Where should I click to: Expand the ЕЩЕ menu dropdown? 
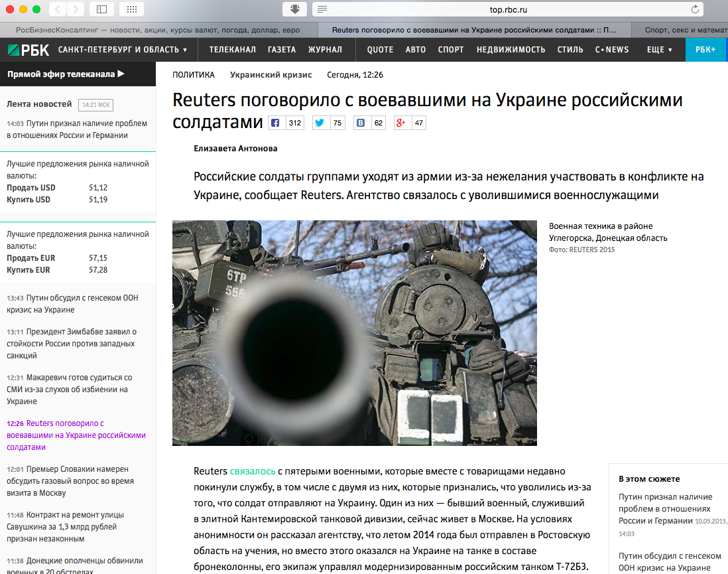click(660, 50)
